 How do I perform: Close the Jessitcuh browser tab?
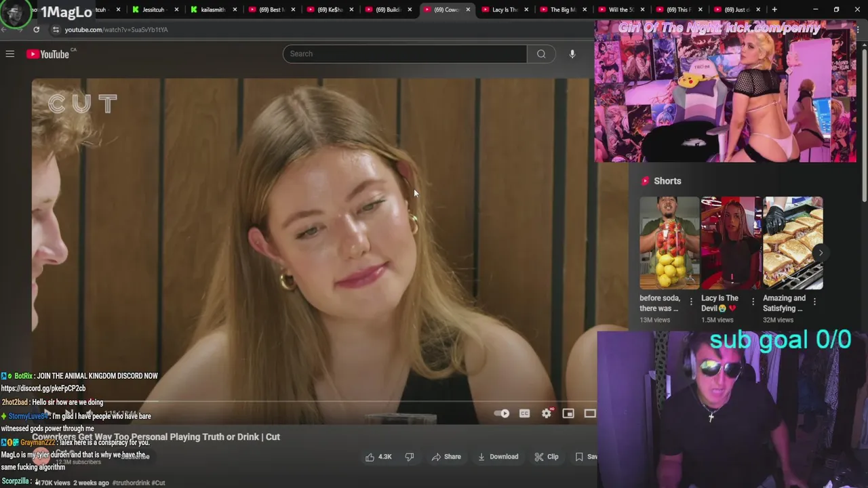[x=177, y=9]
